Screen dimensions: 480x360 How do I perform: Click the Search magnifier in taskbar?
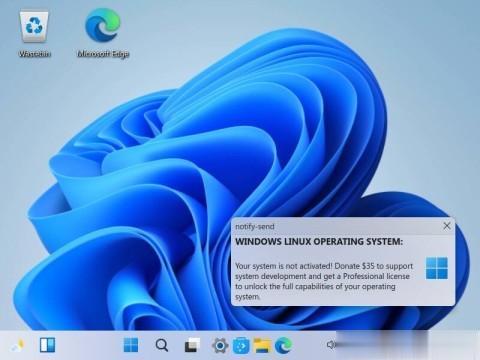coord(162,345)
